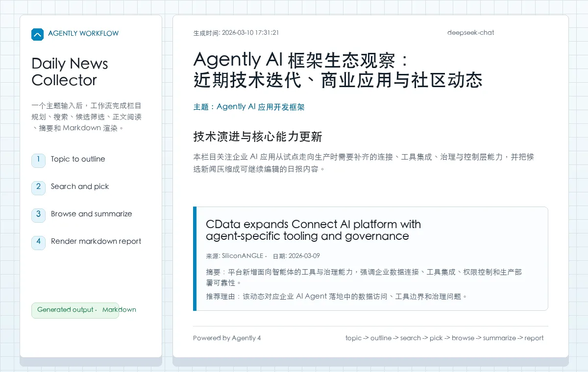Viewport: 588px width, 372px height.
Task: Click the main report title about Agently AI
Action: pos(338,70)
